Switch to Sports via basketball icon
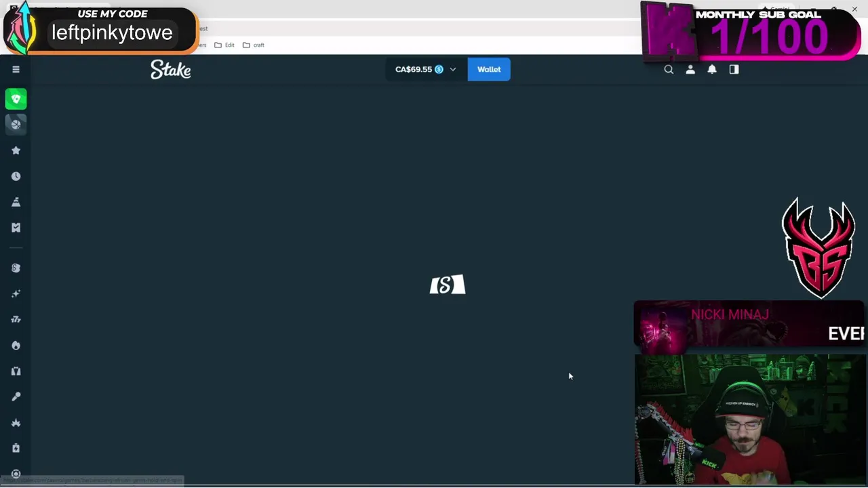Screen dimensions: 868x488 [16, 124]
